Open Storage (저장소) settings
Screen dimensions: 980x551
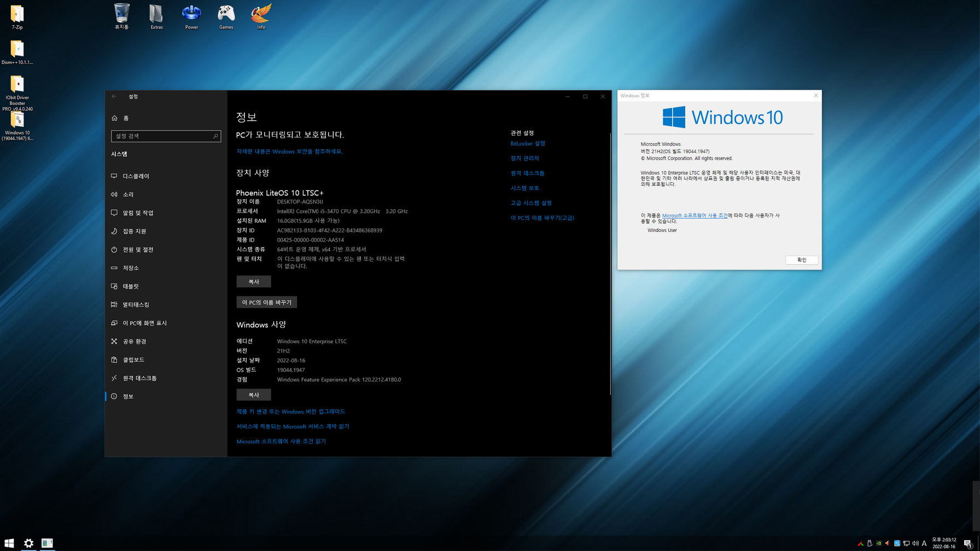166,268
